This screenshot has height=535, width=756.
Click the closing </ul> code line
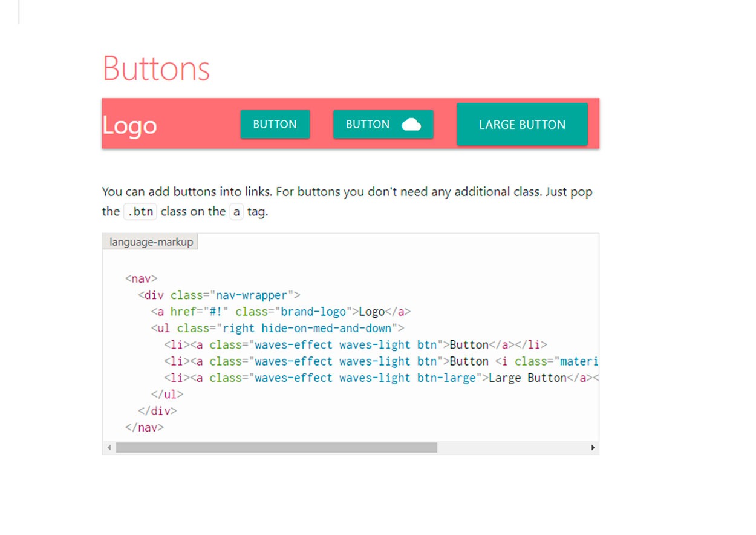(x=167, y=394)
